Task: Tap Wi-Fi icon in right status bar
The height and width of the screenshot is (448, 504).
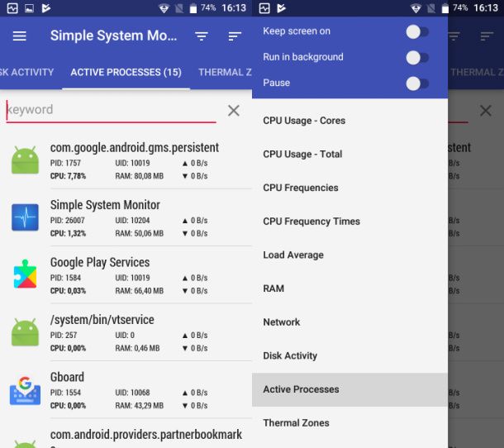Action: tap(416, 8)
